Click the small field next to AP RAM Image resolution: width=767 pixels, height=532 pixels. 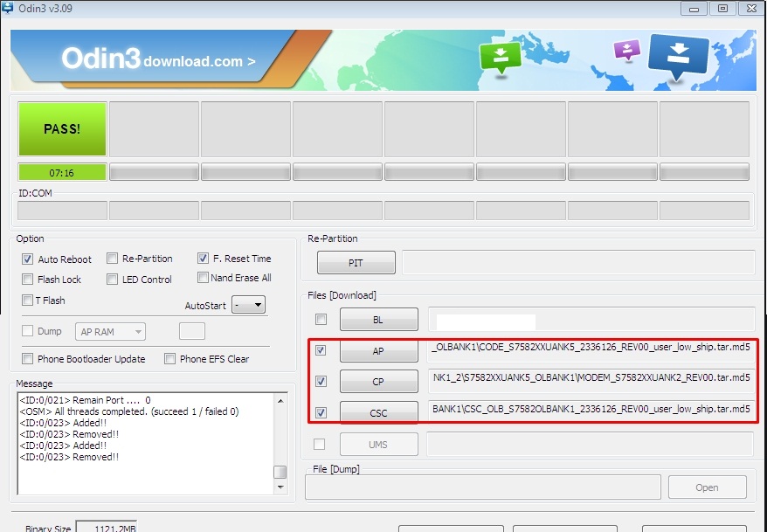click(x=192, y=331)
